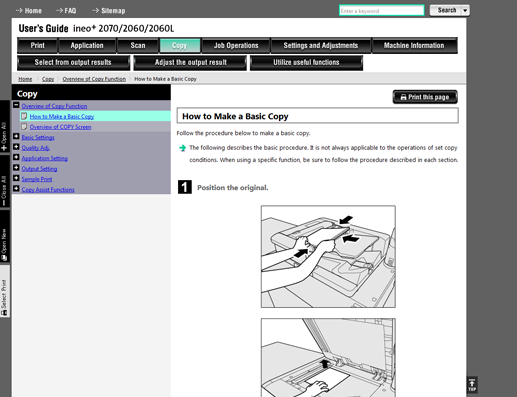Click the Print this page button

(x=425, y=97)
